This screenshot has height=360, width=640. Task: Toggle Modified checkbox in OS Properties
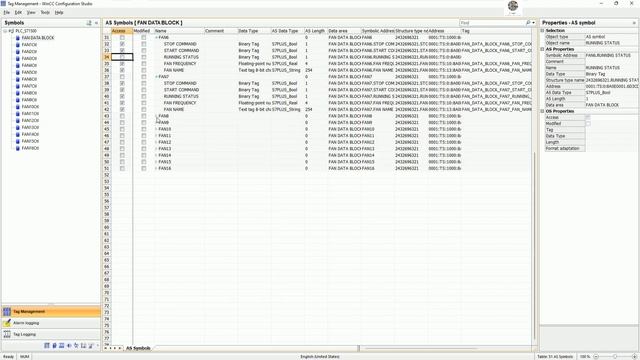point(588,124)
